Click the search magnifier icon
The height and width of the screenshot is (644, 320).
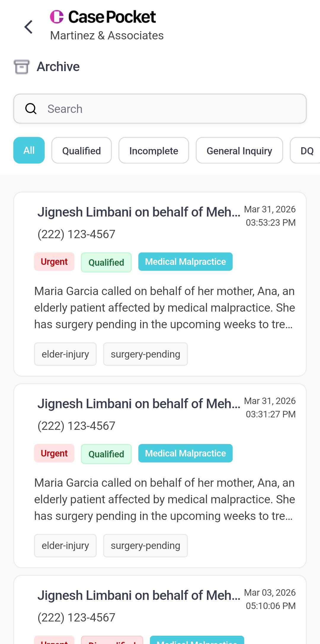(x=31, y=109)
